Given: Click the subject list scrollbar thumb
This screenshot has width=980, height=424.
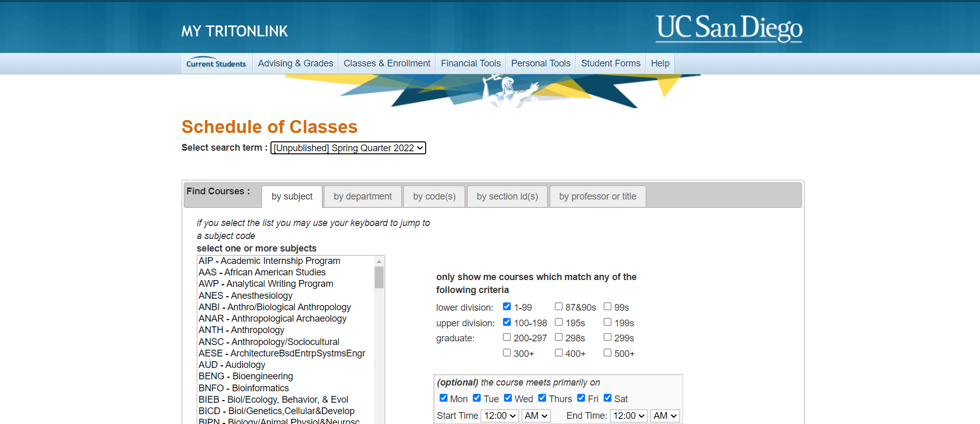Looking at the screenshot, I should point(379,277).
